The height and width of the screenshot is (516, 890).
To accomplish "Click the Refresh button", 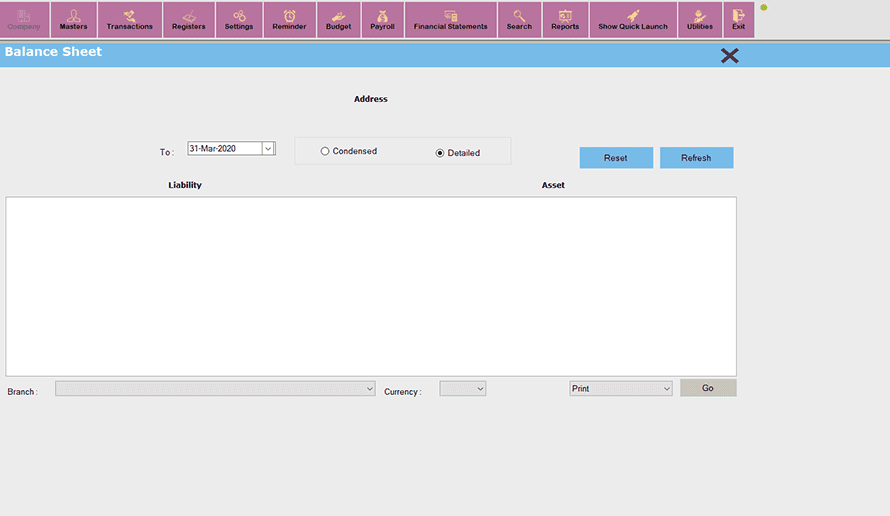I will (x=696, y=158).
